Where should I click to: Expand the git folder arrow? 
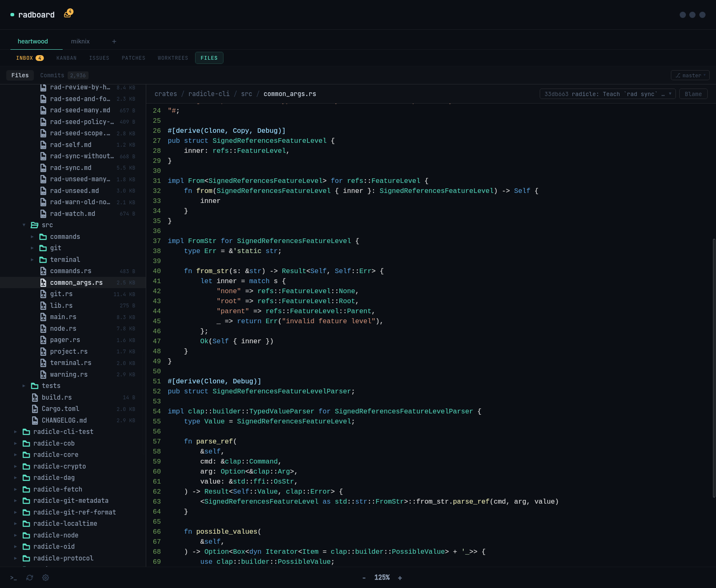pos(32,248)
